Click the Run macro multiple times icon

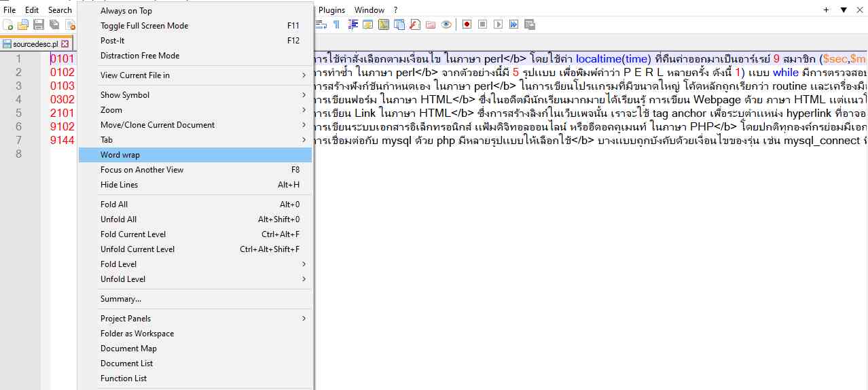[513, 24]
